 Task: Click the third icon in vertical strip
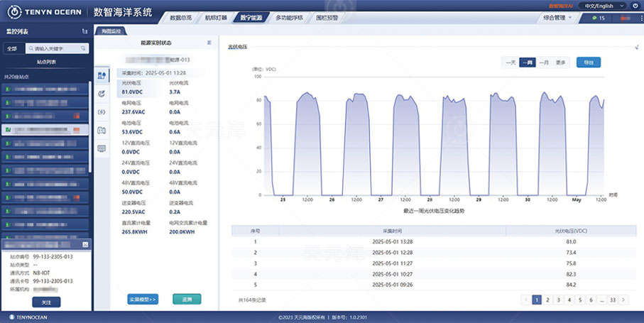click(x=101, y=111)
